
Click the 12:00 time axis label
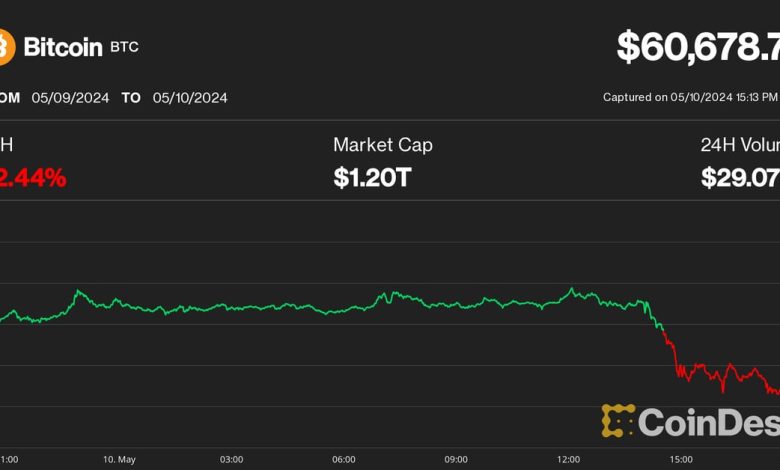click(568, 459)
